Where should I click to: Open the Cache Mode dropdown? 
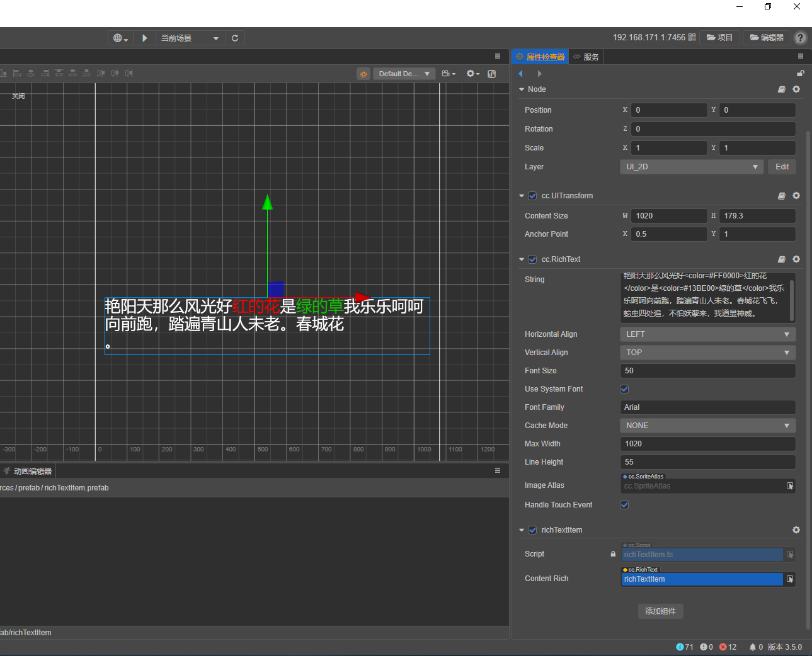coord(707,426)
